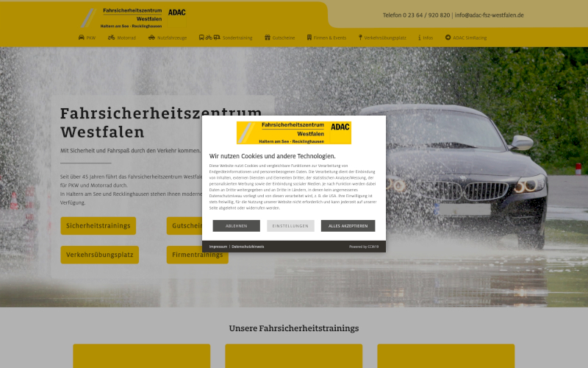
Task: Click the info icon beside Infos
Action: tap(420, 38)
